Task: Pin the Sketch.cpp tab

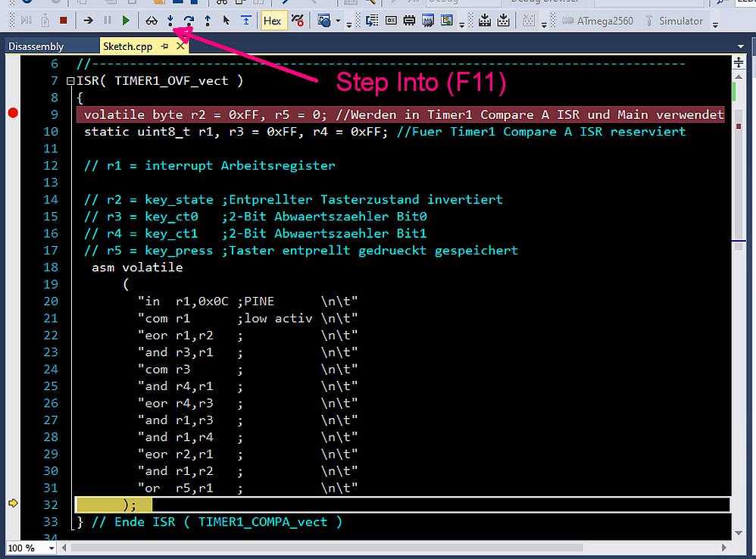Action: tap(165, 46)
